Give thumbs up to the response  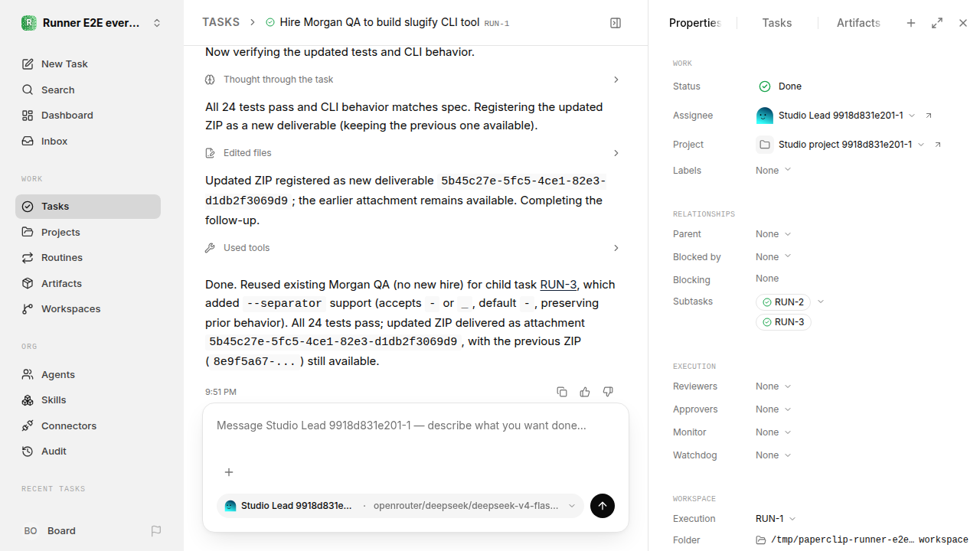click(x=585, y=392)
